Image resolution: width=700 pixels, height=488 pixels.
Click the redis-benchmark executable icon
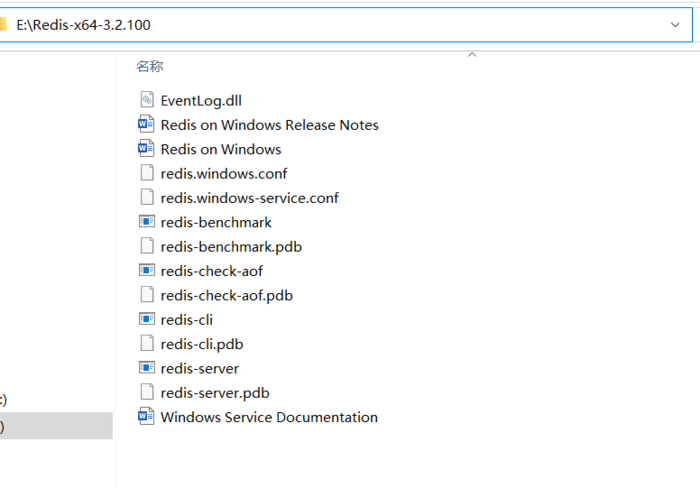(146, 221)
